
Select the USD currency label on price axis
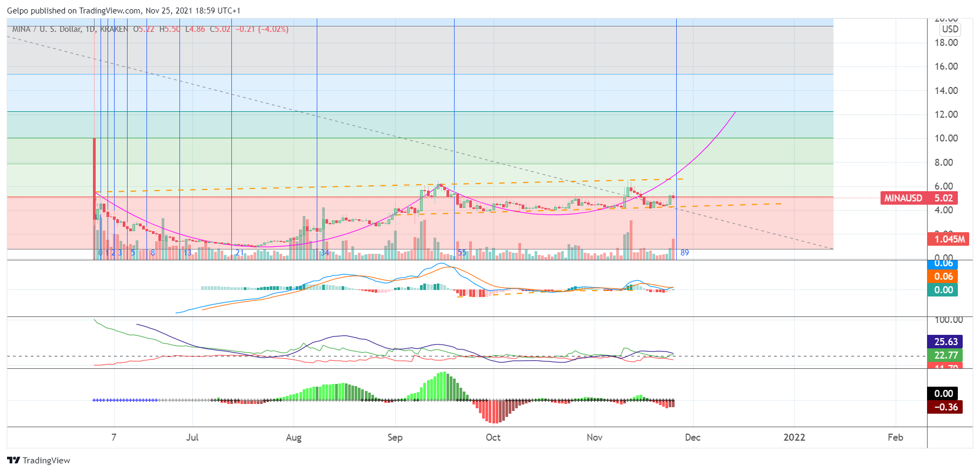(x=950, y=29)
